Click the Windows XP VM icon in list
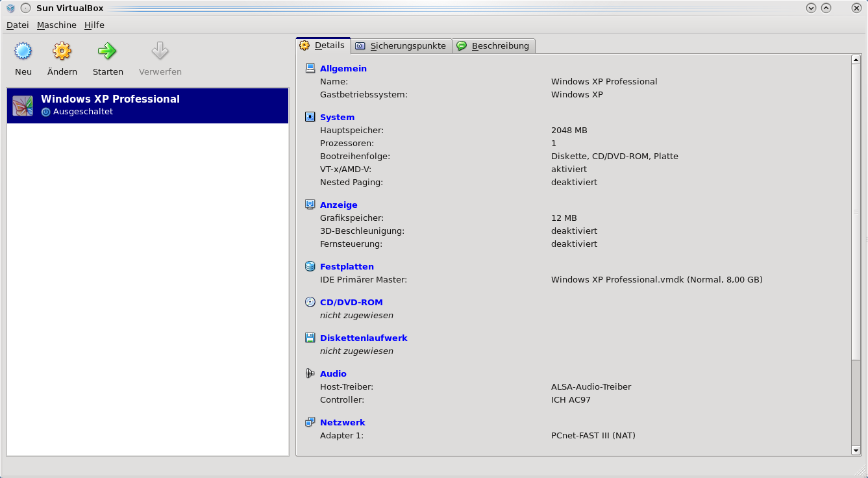Image resolution: width=868 pixels, height=478 pixels. (x=23, y=106)
